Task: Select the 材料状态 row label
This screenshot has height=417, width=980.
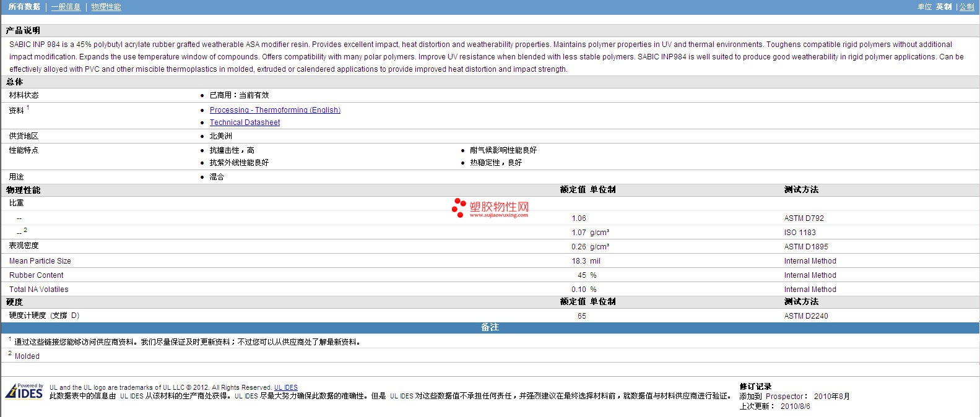Action: pyautogui.click(x=24, y=95)
